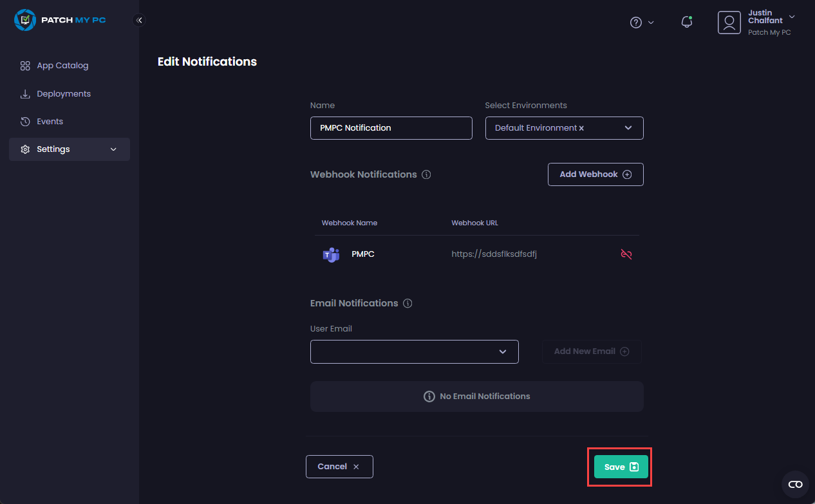
Task: Click the Name input field
Action: tap(391, 128)
